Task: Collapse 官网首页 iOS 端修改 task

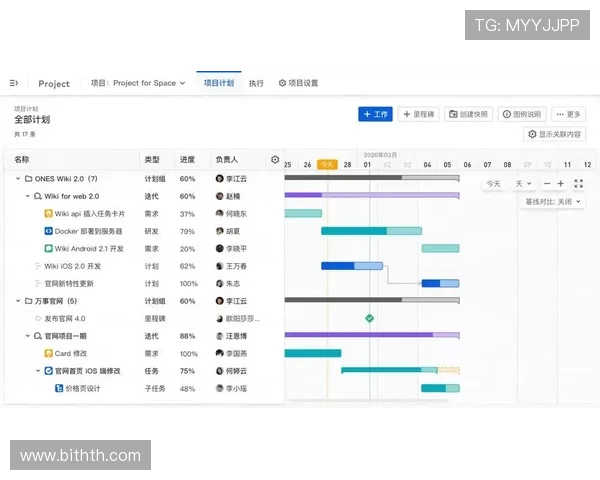Action: (38, 371)
